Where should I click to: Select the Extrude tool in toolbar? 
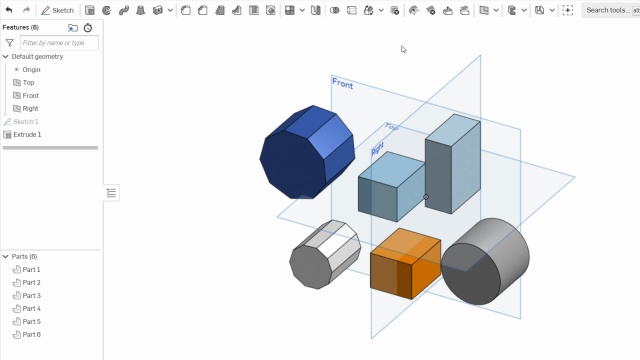click(90, 10)
